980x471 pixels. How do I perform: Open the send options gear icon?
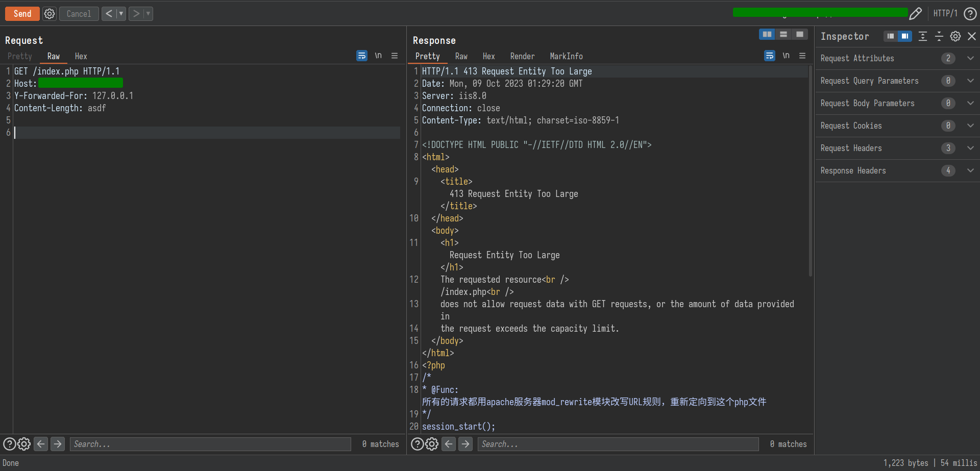point(50,14)
